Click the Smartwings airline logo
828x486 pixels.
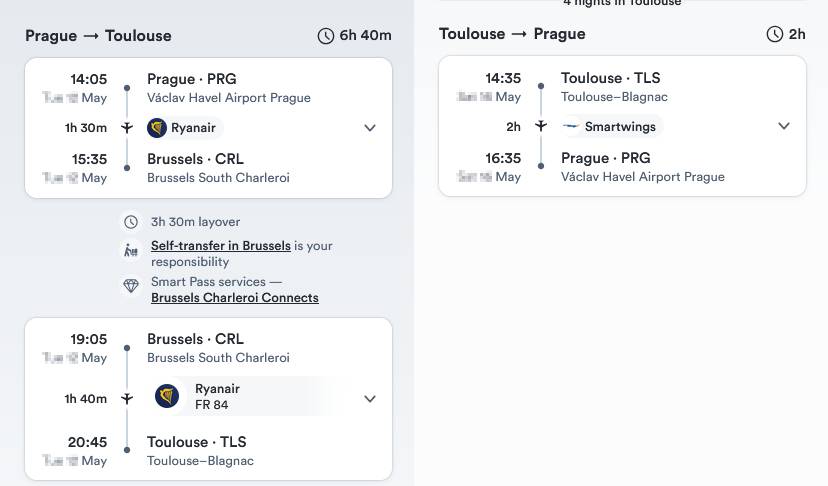(x=571, y=127)
